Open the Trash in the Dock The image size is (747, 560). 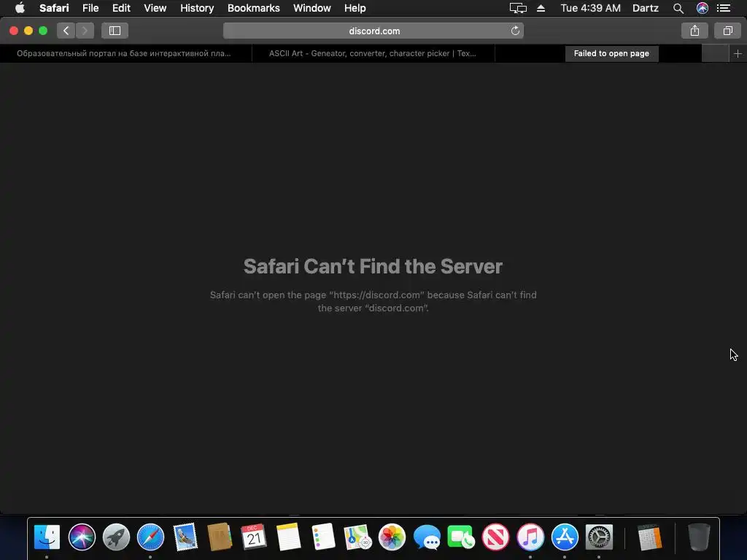pyautogui.click(x=699, y=537)
